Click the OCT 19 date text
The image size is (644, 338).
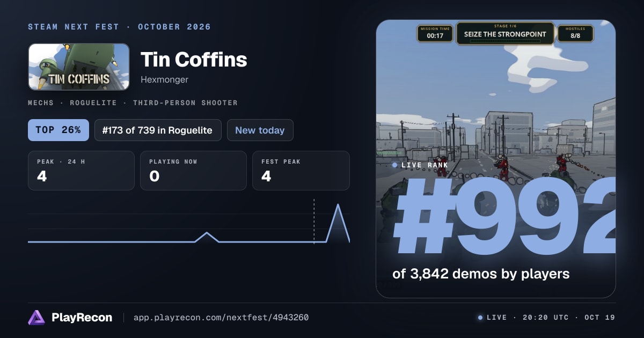[x=599, y=318]
